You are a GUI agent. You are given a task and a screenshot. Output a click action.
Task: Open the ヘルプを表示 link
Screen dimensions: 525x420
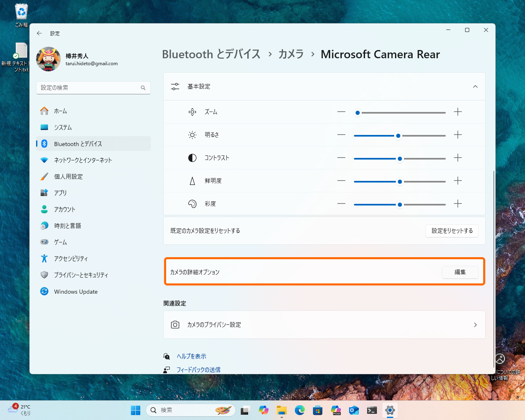click(x=192, y=356)
